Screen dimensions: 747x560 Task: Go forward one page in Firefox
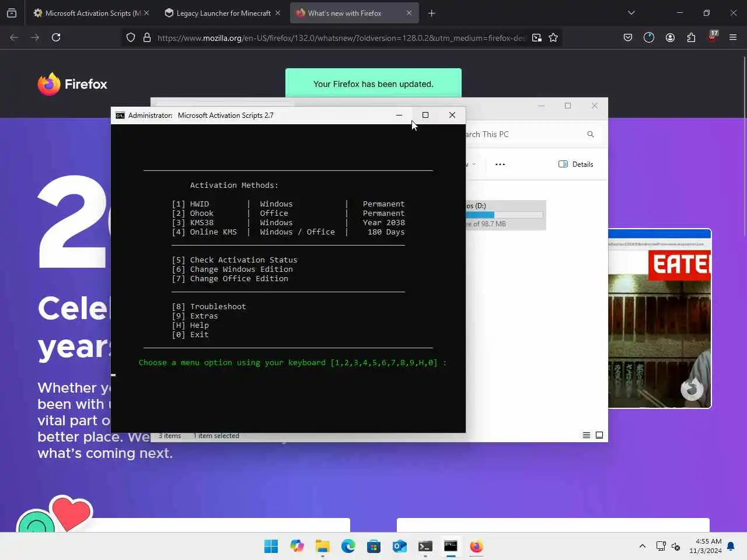35,37
